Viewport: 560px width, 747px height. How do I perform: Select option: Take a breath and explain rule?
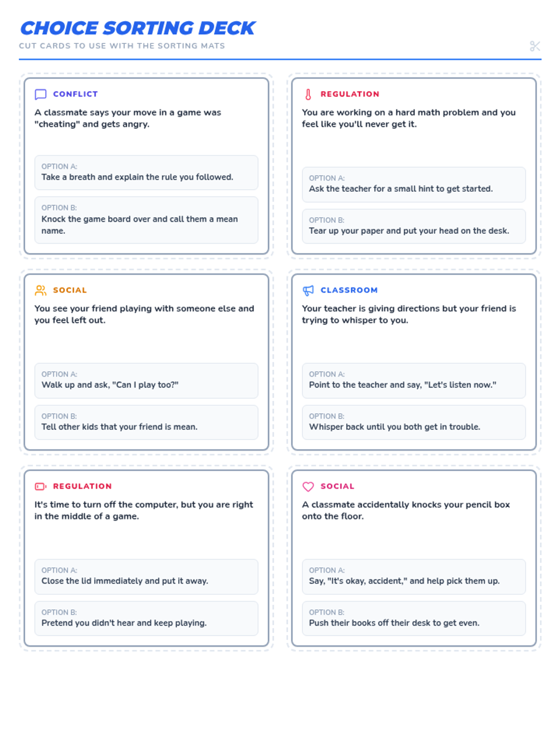click(146, 173)
